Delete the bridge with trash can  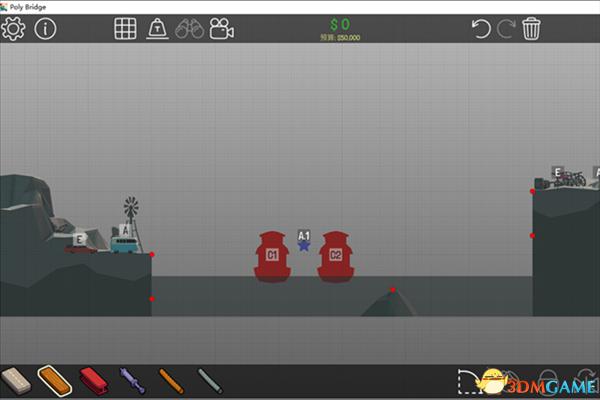531,29
